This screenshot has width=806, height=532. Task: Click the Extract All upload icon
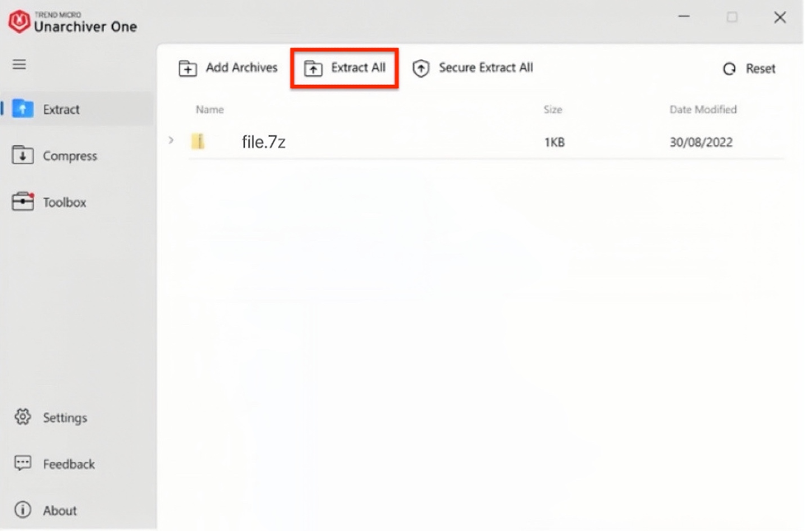click(x=313, y=68)
